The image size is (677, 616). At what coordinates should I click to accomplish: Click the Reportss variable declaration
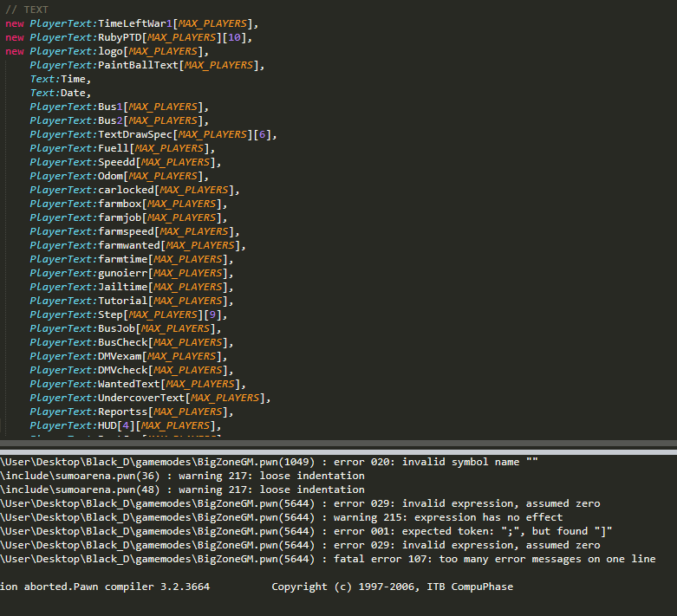(132, 412)
